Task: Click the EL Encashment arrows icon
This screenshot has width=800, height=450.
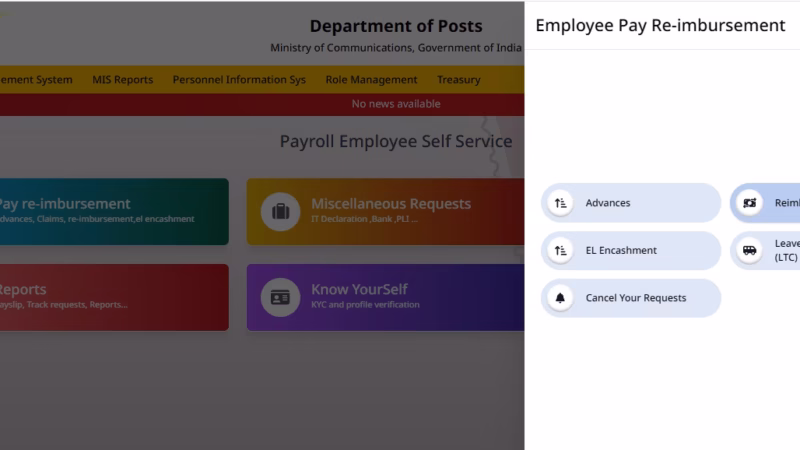Action: [x=560, y=251]
